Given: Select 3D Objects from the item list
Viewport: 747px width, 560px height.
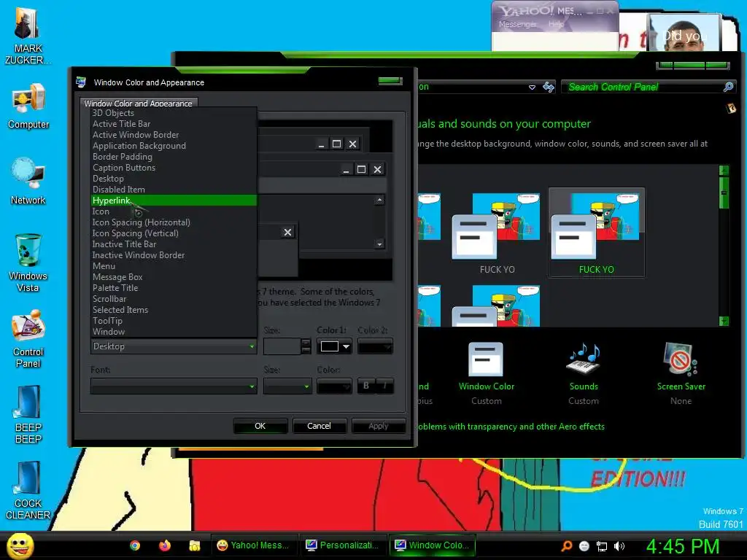Looking at the screenshot, I should coord(174,113).
